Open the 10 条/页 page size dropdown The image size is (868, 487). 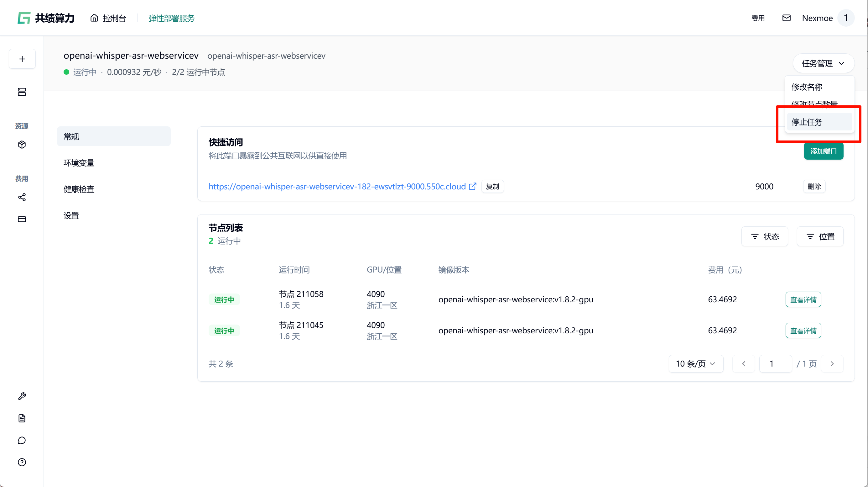[695, 363]
